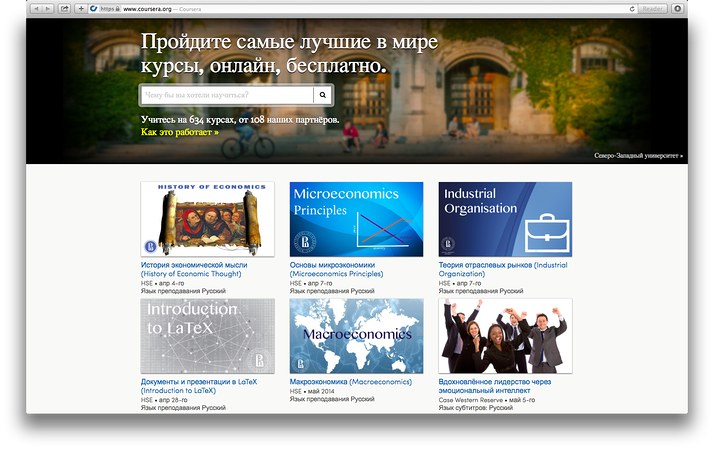This screenshot has width=714, height=450.
Task: Open 'Вдохновлённое лидерство' course link
Action: [x=495, y=386]
